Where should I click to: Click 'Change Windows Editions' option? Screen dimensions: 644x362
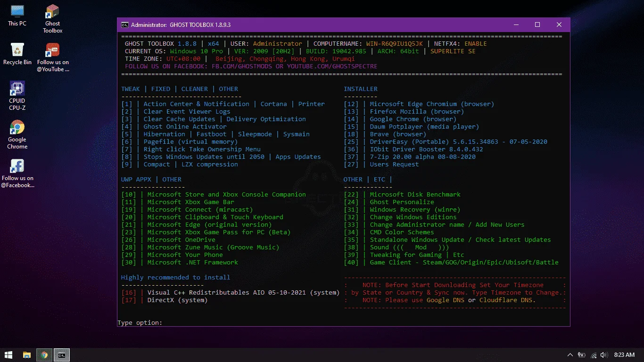pyautogui.click(x=413, y=217)
